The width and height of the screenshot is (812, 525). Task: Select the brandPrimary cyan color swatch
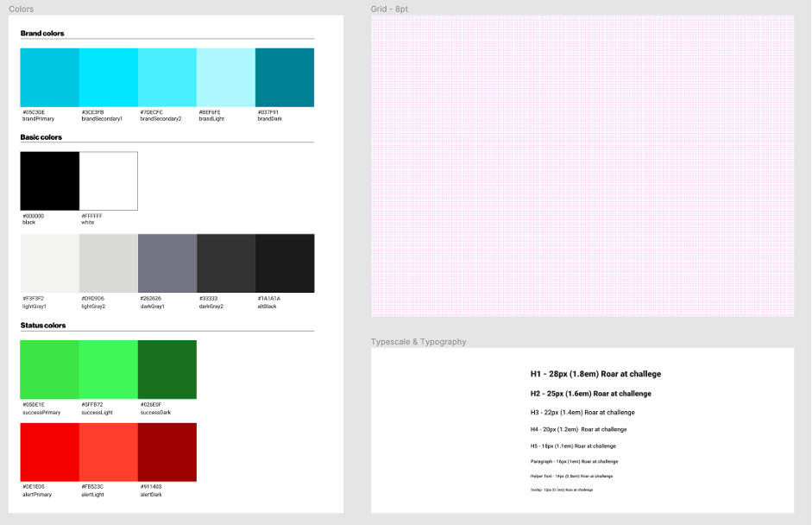tap(50, 78)
